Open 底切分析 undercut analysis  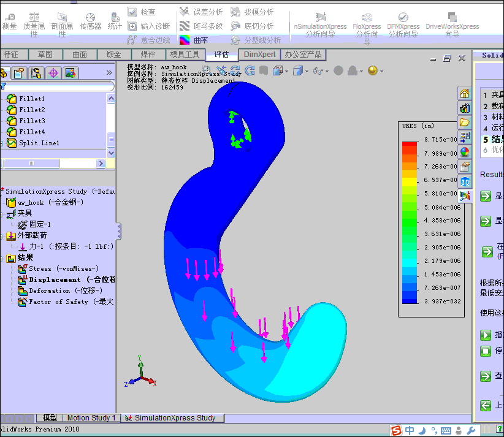[252, 26]
